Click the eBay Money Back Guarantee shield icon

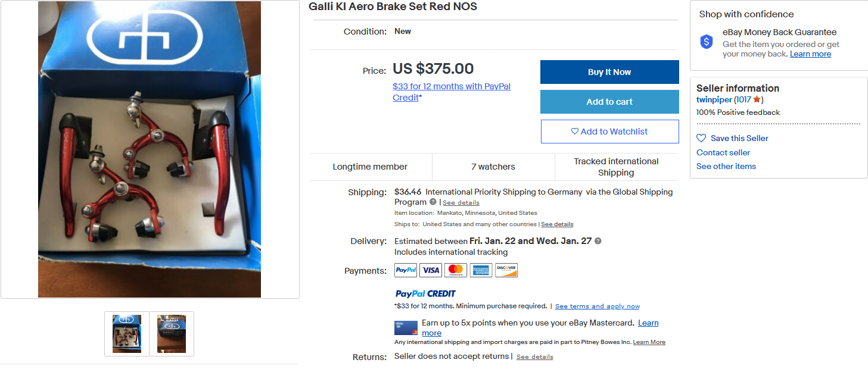(706, 42)
